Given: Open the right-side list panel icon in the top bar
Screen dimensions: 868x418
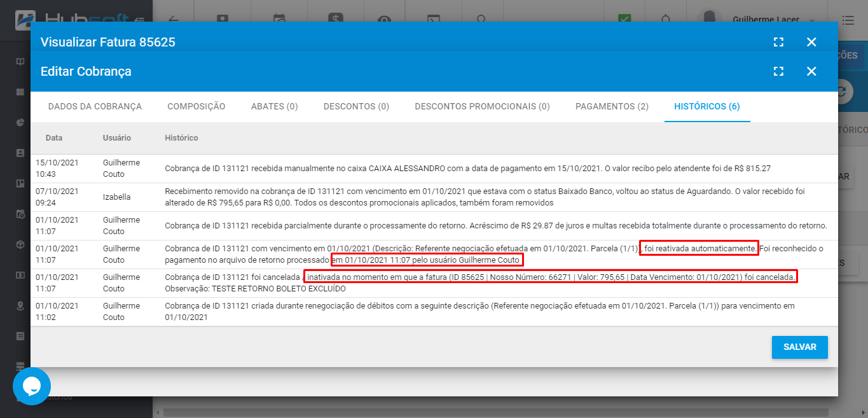Looking at the screenshot, I should pos(847,20).
